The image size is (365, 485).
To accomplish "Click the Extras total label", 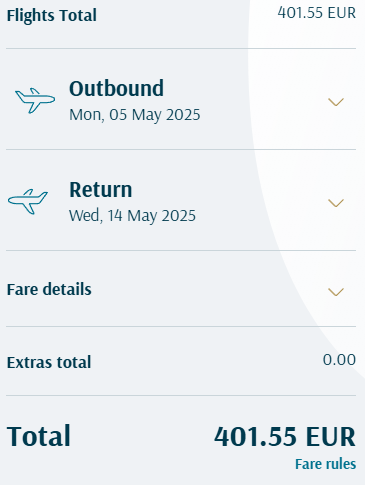I will click(49, 362).
